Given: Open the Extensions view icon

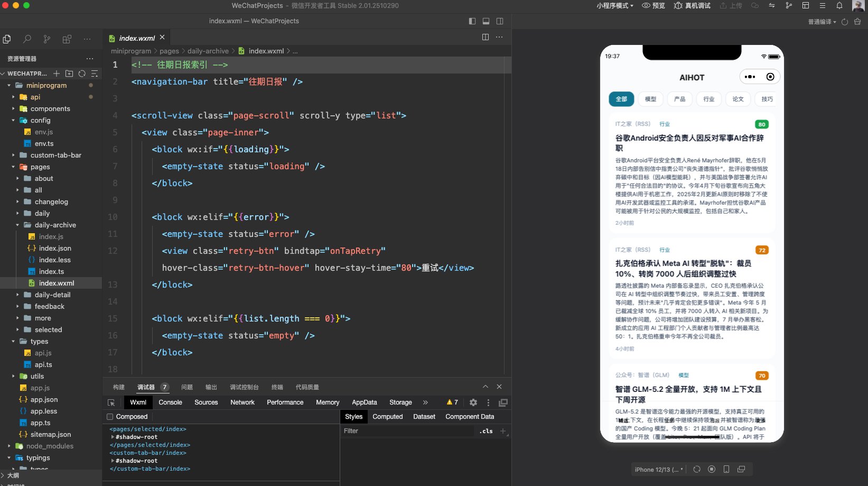Looking at the screenshot, I should point(67,39).
